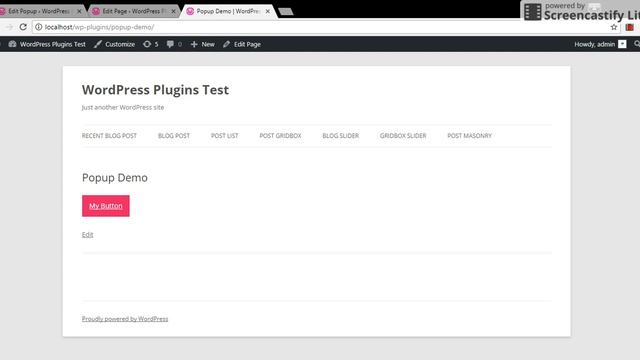
Task: Close the Edit Page tab
Action: pyautogui.click(x=173, y=11)
